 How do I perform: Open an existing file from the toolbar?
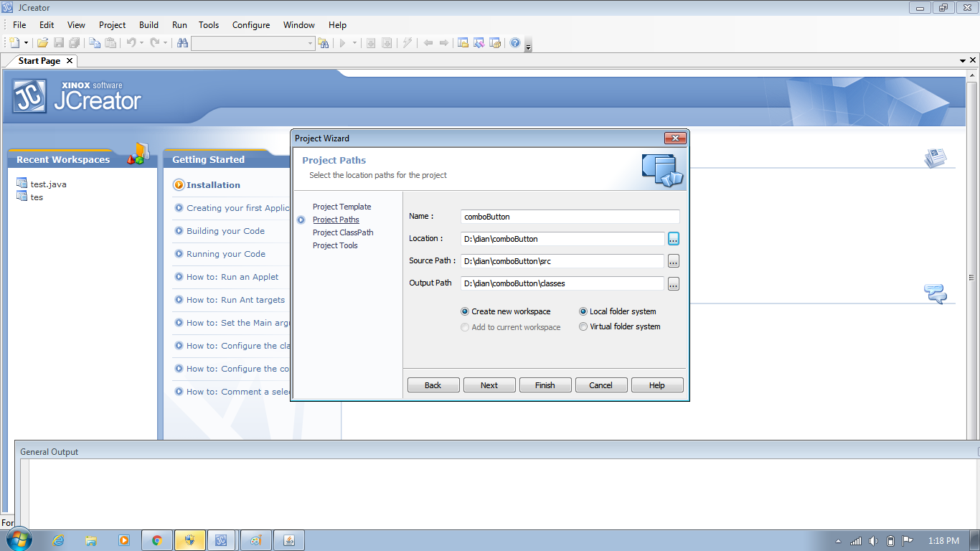click(x=42, y=42)
